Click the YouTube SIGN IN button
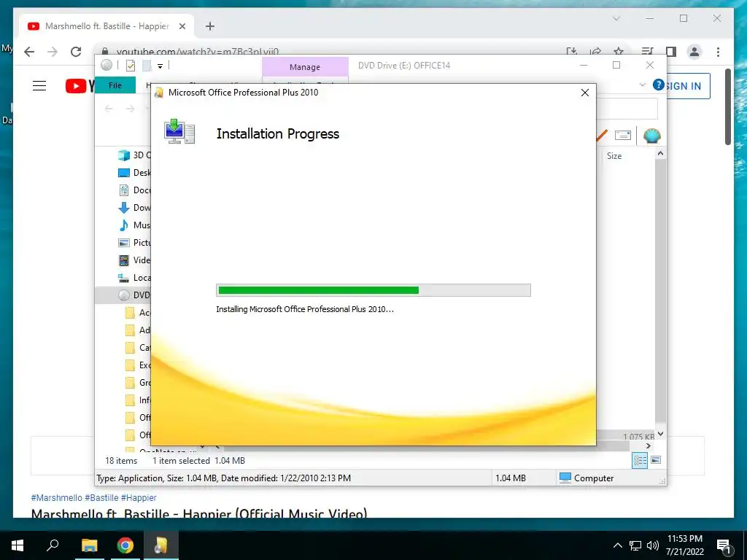 click(687, 86)
